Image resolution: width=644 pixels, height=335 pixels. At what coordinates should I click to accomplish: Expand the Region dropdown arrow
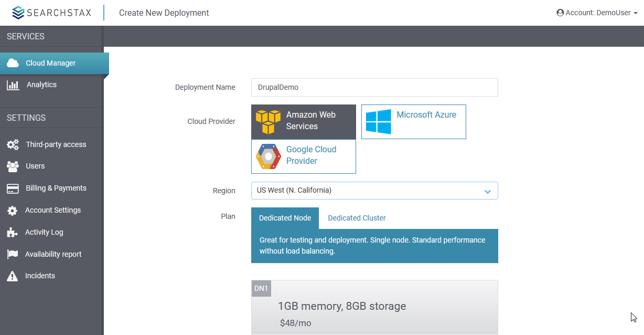tap(488, 191)
